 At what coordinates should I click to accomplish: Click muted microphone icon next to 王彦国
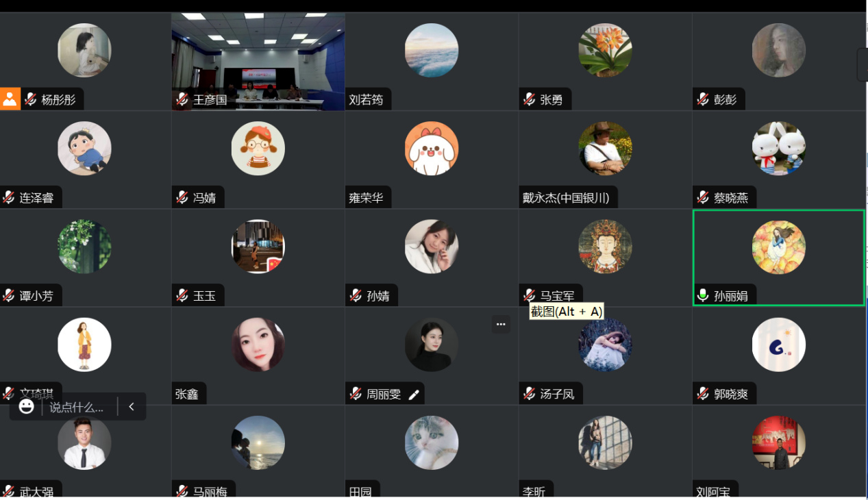182,100
